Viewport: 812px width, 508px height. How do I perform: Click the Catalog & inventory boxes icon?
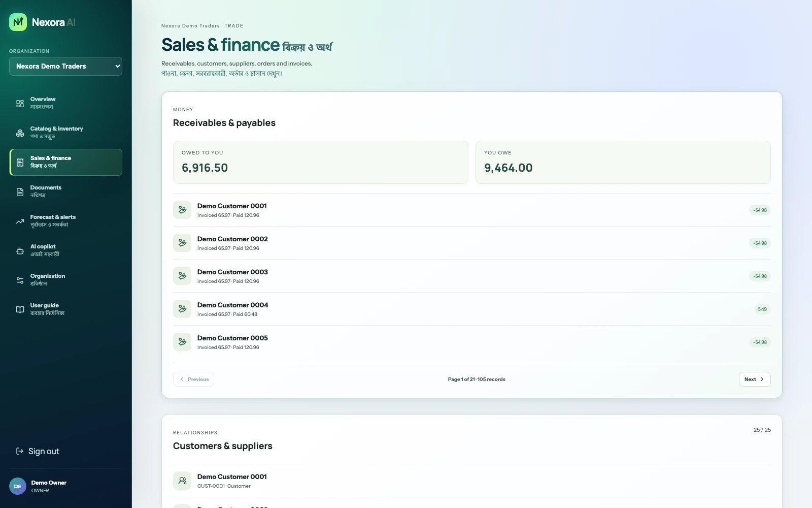pos(20,133)
